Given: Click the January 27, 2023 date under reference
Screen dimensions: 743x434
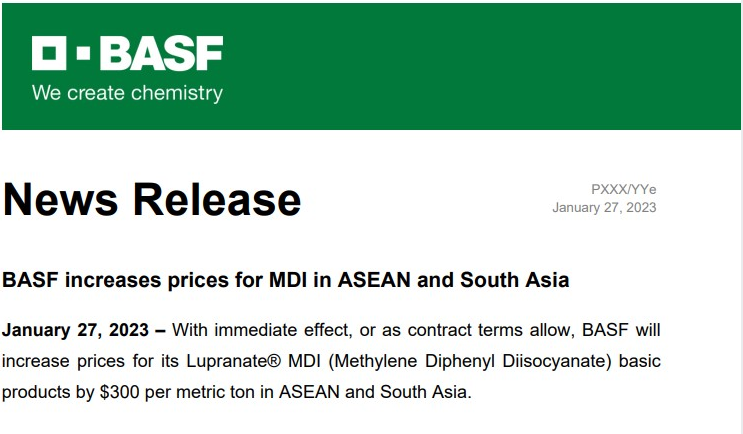Looking at the screenshot, I should pyautogui.click(x=604, y=208).
